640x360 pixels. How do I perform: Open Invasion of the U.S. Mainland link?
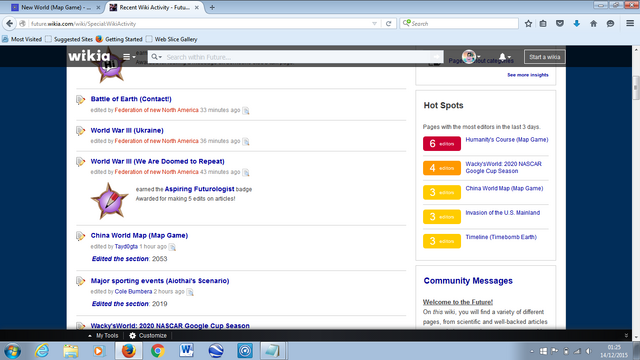click(x=502, y=213)
